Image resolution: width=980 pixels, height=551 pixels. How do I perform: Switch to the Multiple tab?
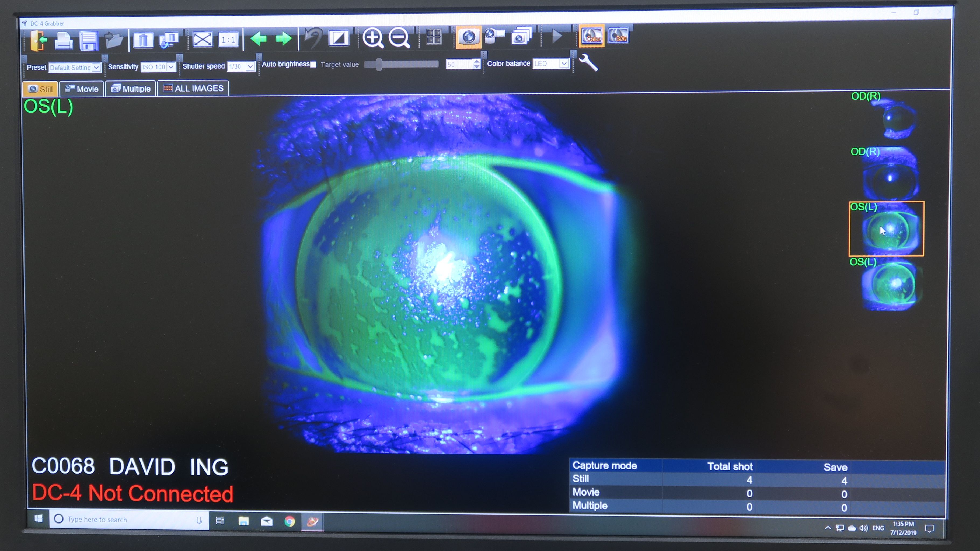(x=131, y=89)
